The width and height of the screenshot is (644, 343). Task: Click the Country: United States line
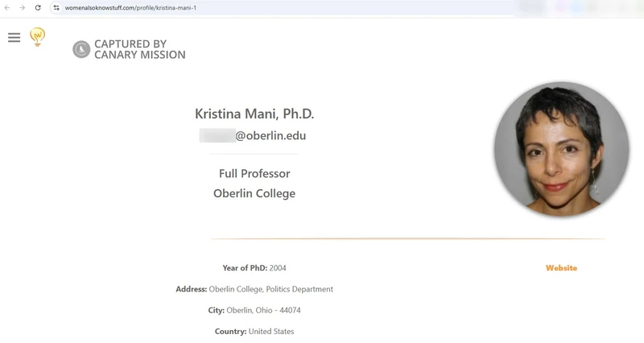254,331
